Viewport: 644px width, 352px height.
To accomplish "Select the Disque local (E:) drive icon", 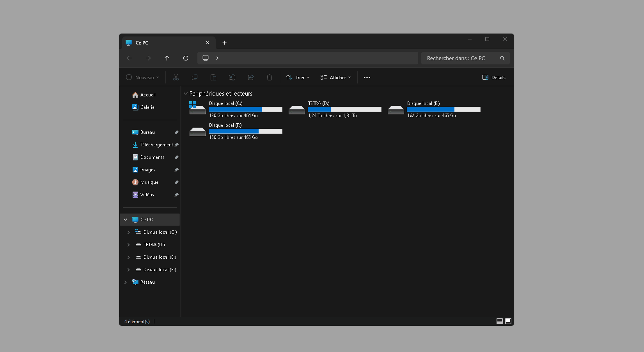I will (396, 110).
